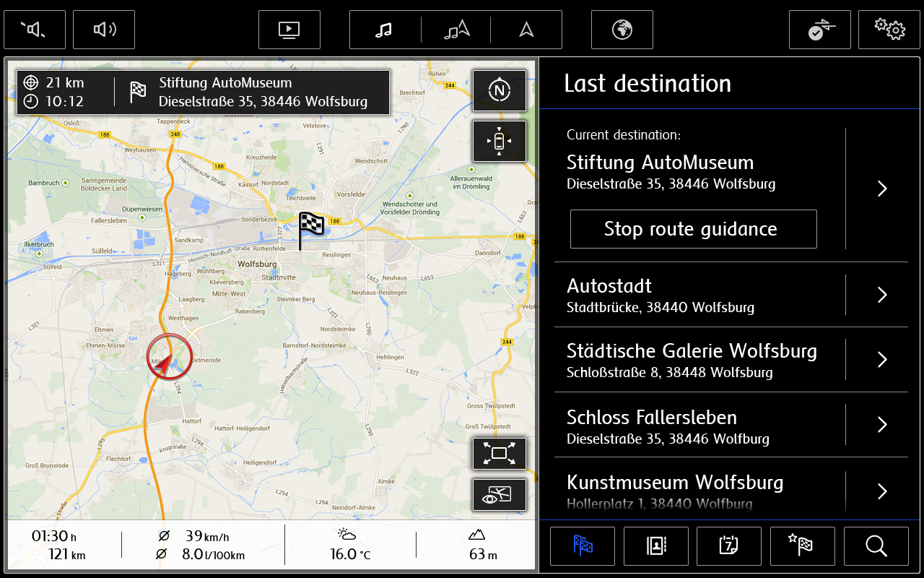Image resolution: width=924 pixels, height=578 pixels.
Task: Select Schloss Fallersleben destination entry
Action: [x=699, y=425]
